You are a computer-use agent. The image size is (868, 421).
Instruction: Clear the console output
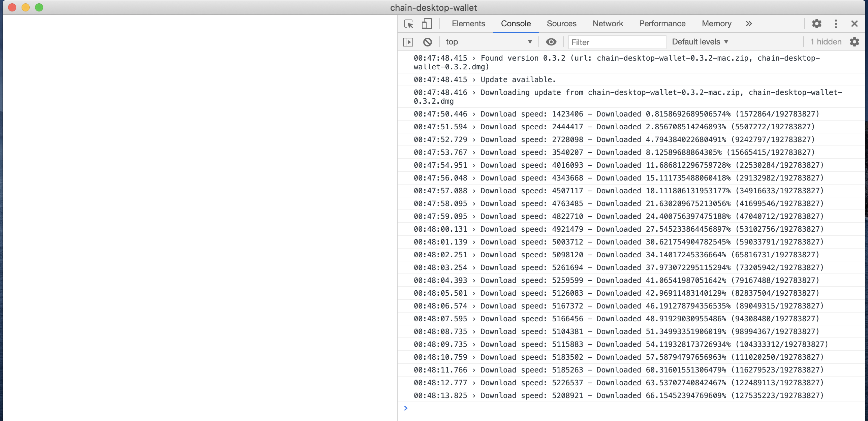427,42
